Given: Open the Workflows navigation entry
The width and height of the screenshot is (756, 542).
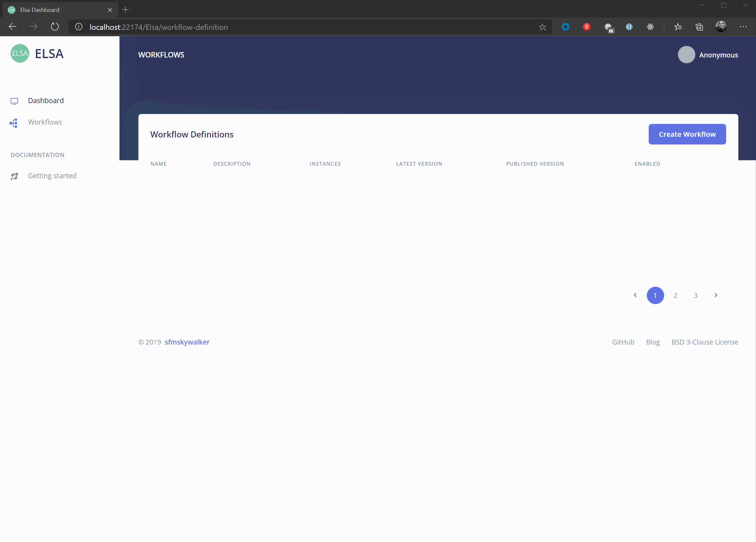Looking at the screenshot, I should [x=45, y=122].
